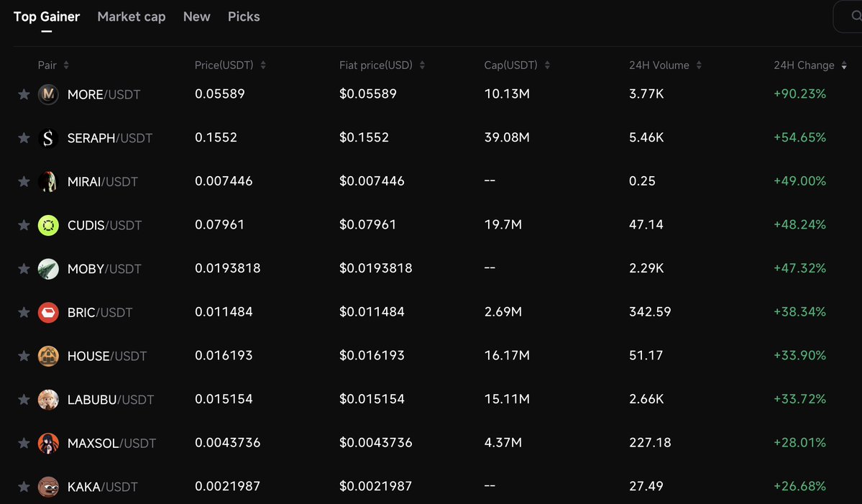This screenshot has width=862, height=504.
Task: Click the green CUDIS coin logo
Action: click(48, 225)
